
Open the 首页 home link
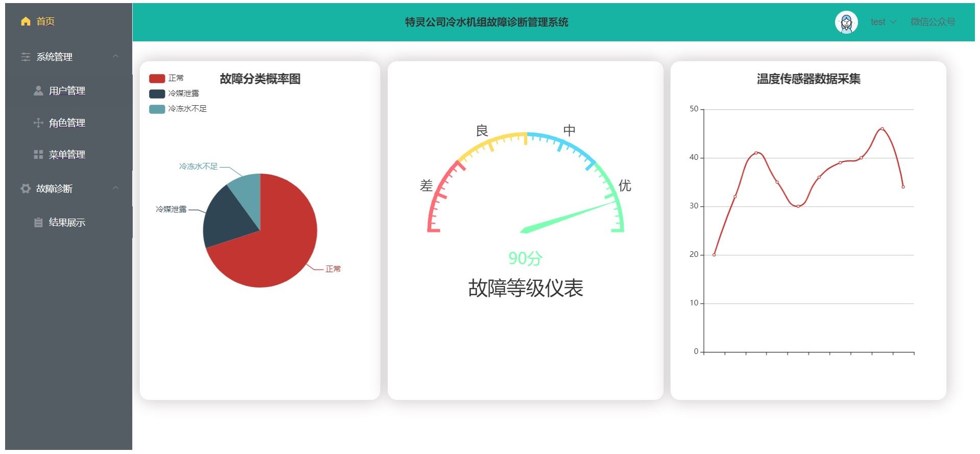click(45, 21)
